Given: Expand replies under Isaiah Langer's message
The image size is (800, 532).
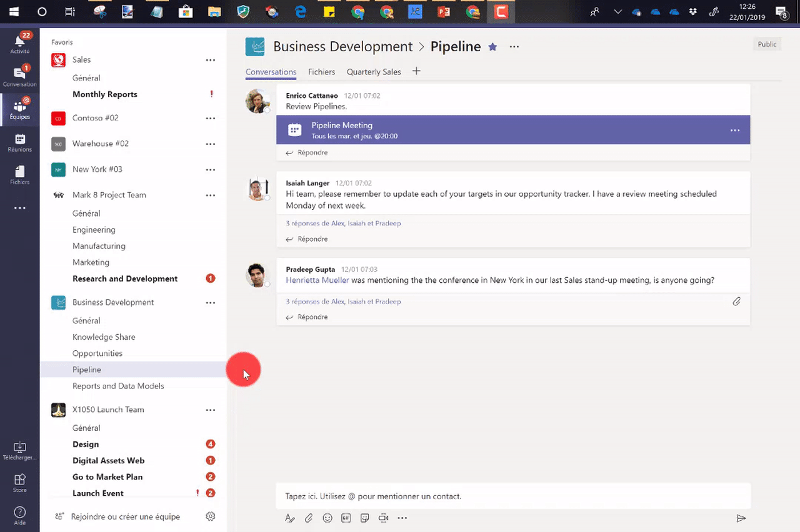Looking at the screenshot, I should pyautogui.click(x=343, y=223).
